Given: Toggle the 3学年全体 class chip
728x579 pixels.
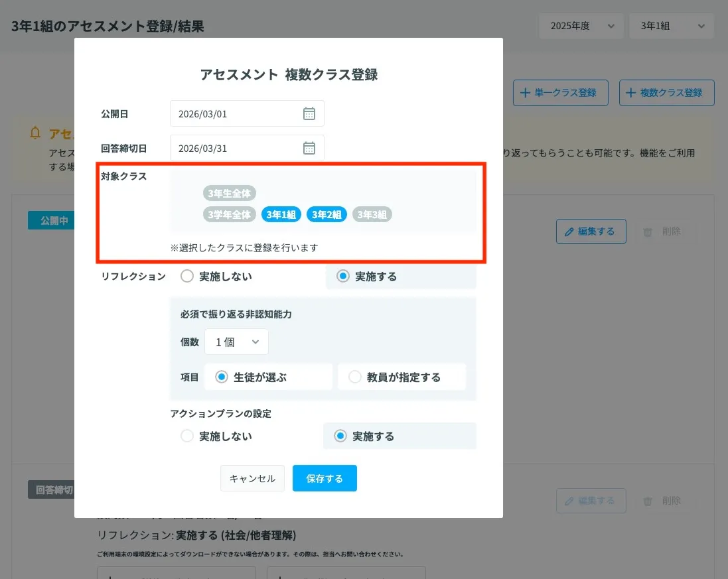Looking at the screenshot, I should pos(230,214).
